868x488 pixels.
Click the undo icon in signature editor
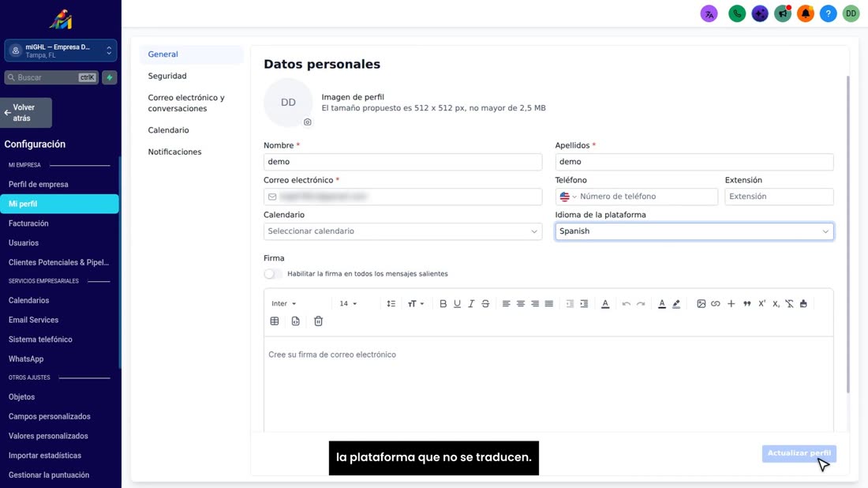tap(626, 303)
